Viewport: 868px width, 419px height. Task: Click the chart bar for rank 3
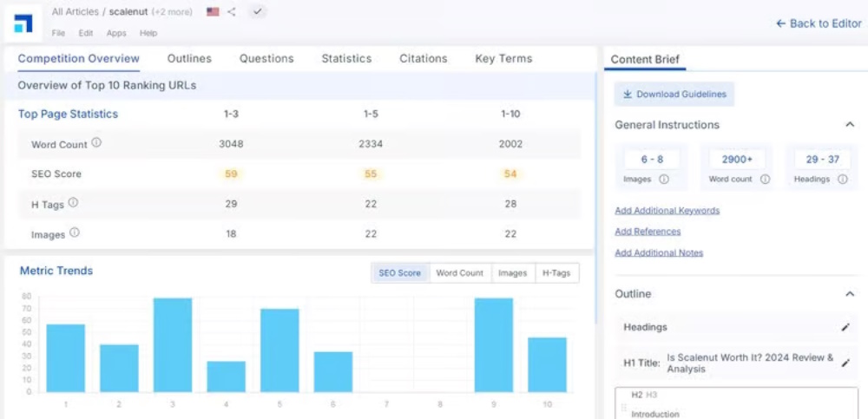pyautogui.click(x=173, y=345)
